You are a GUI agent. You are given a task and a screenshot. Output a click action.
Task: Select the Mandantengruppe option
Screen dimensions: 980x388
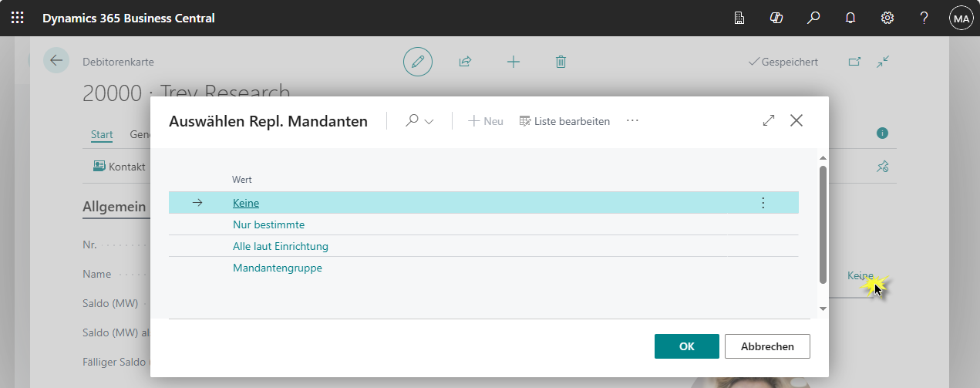[x=277, y=268]
